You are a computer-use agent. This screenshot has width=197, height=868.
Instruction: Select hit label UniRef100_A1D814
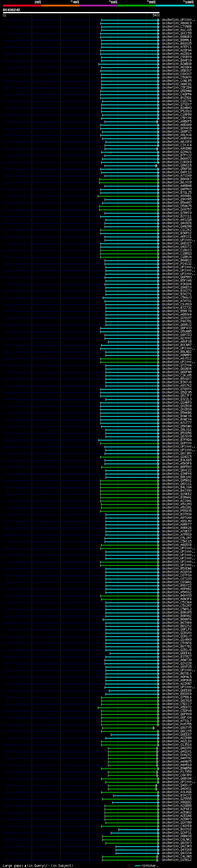click(177, 54)
